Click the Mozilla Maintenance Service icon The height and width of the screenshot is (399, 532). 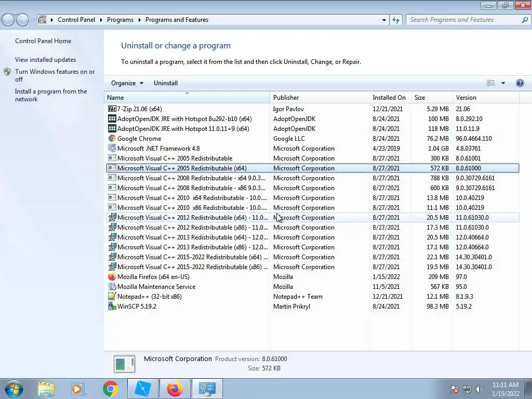point(112,286)
